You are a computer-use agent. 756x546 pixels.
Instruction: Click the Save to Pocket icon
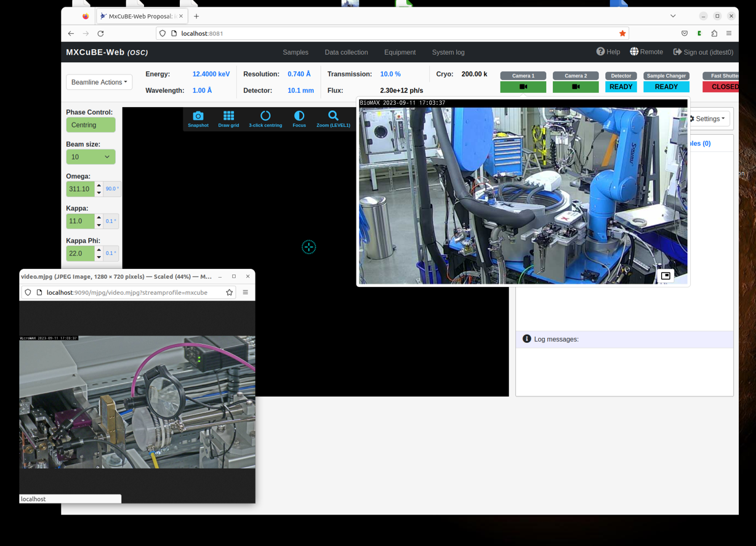point(685,33)
